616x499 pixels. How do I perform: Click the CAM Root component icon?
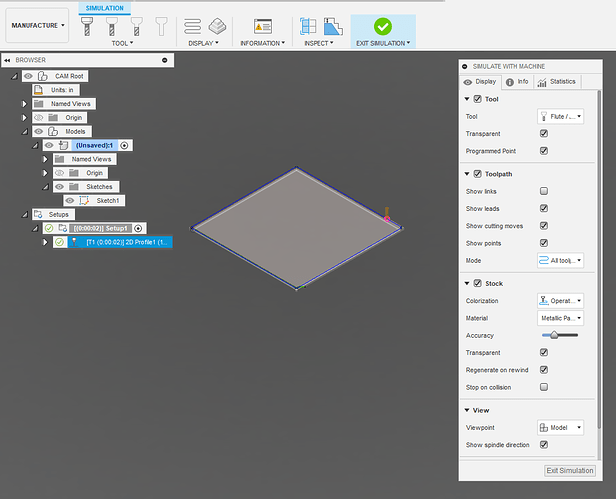click(43, 76)
